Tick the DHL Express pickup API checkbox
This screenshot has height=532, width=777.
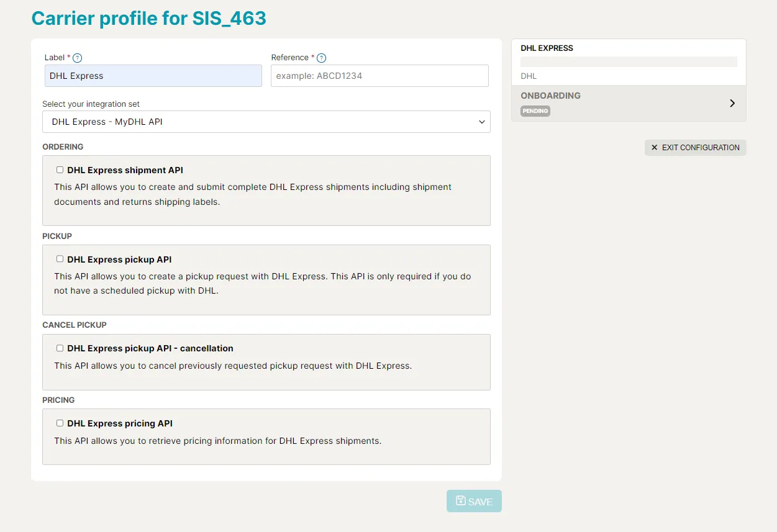60,259
